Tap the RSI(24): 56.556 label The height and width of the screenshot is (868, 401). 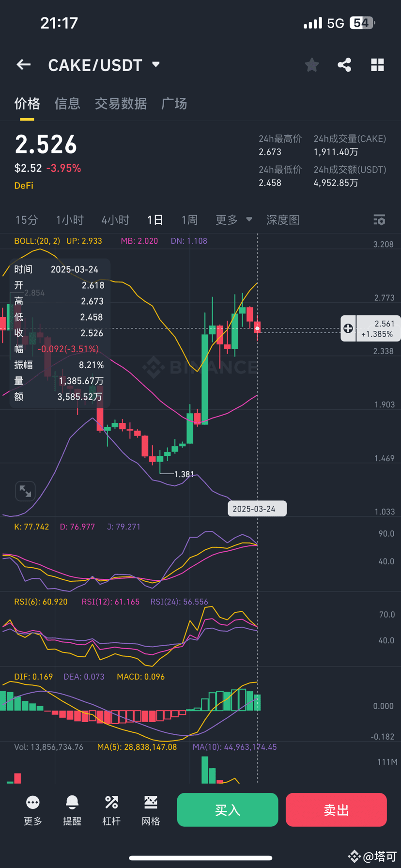click(x=179, y=602)
